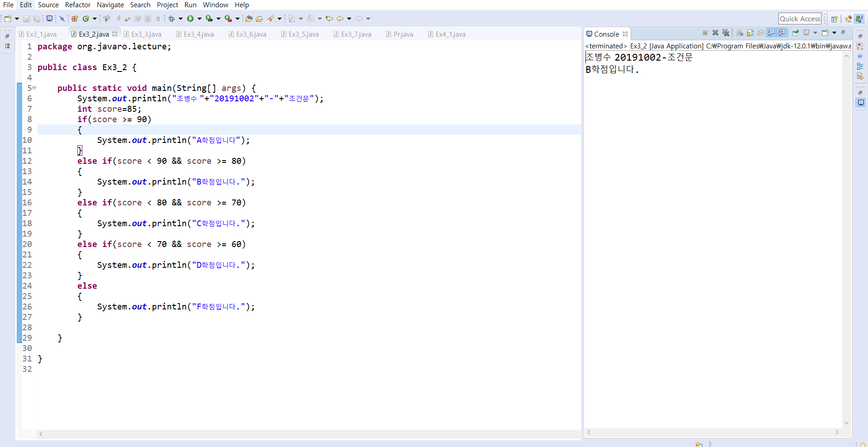868x447 pixels.
Task: Click the New Java Package icon
Action: click(x=75, y=19)
